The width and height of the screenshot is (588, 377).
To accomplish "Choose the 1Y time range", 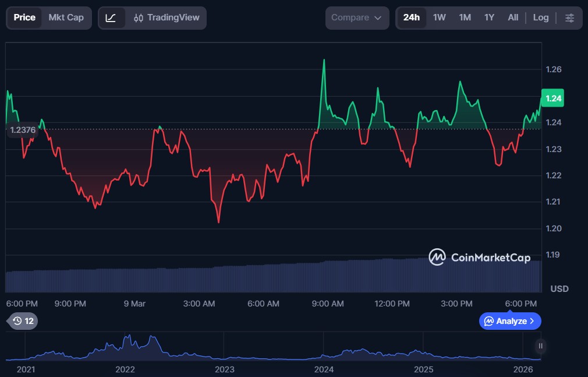I will point(489,18).
